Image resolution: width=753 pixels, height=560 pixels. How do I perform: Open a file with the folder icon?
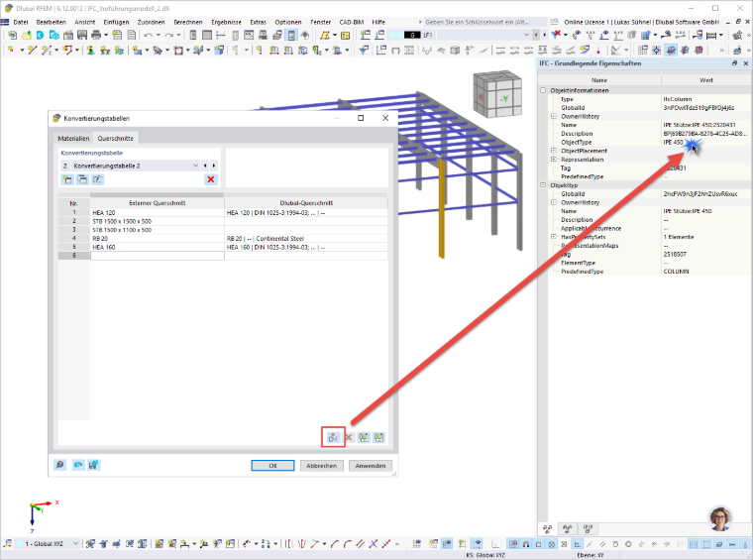27,35
